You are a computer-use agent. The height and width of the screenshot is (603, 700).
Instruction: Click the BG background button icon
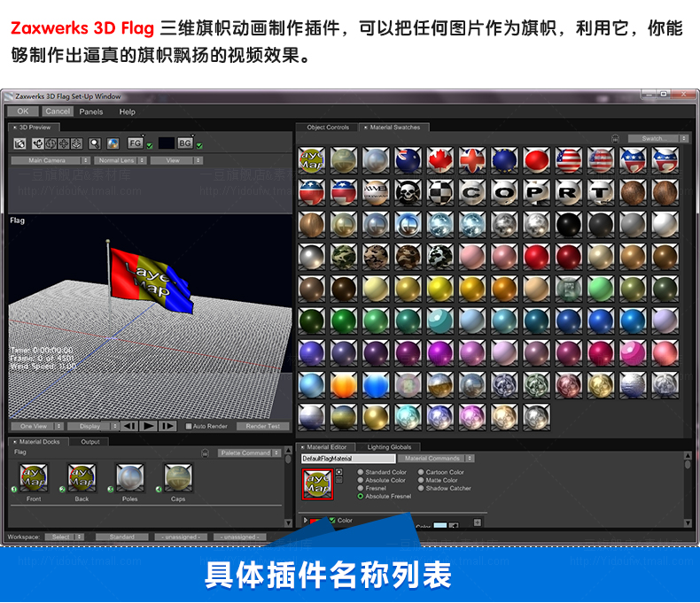click(x=185, y=143)
